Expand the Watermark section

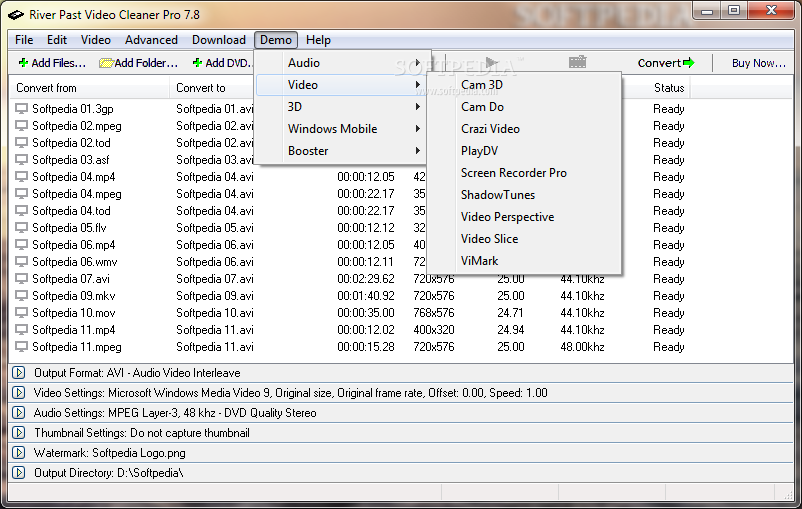pyautogui.click(x=19, y=453)
